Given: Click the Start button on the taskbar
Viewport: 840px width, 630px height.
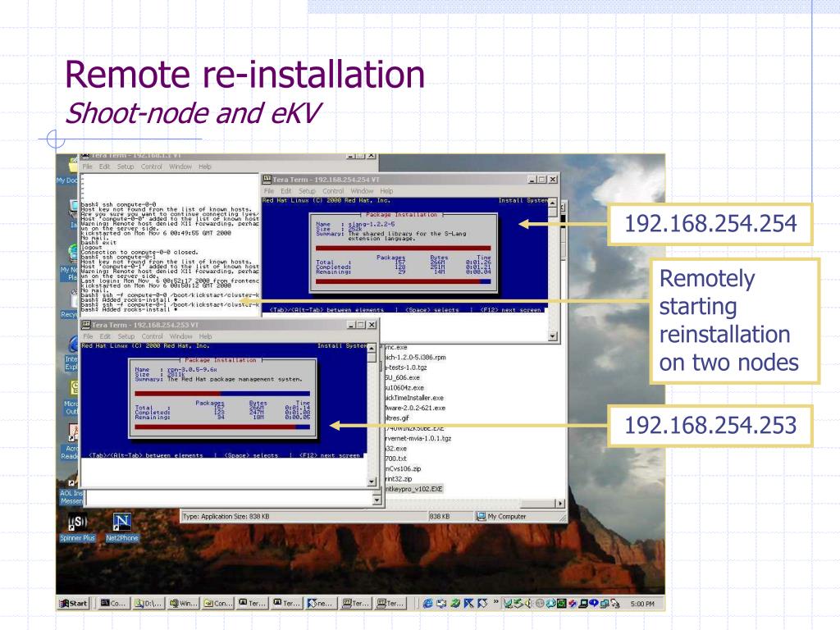Looking at the screenshot, I should point(73,603).
